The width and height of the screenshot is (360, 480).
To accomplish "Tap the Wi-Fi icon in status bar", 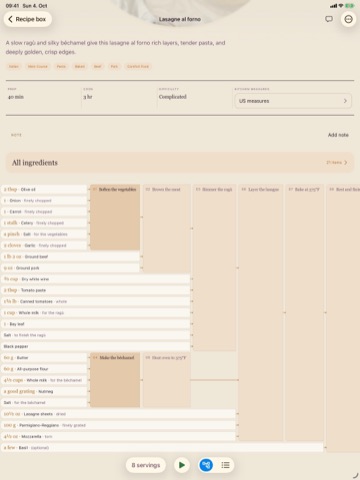I will [341, 6].
